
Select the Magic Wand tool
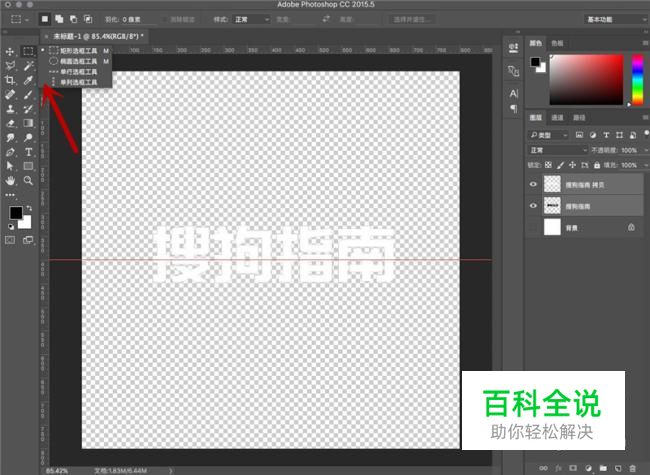tap(28, 65)
